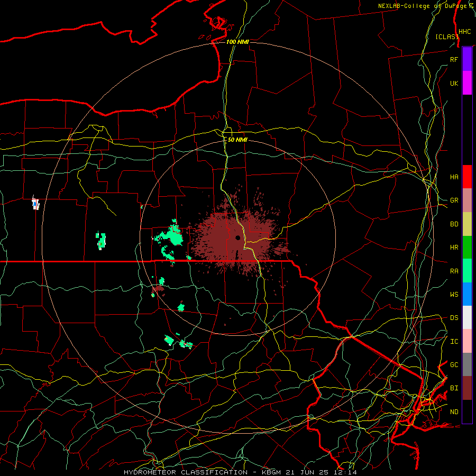The image size is (476, 476).
Task: Select the white DS legend color block
Action: click(467, 317)
